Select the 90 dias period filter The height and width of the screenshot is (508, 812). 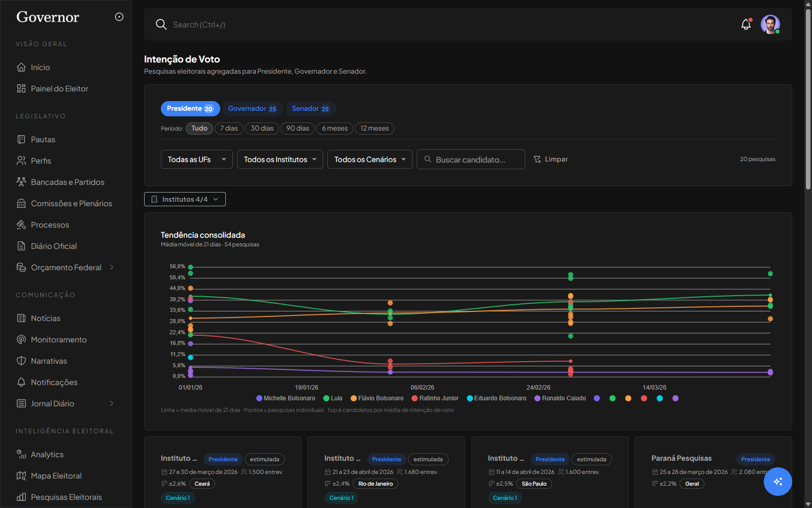coord(298,129)
